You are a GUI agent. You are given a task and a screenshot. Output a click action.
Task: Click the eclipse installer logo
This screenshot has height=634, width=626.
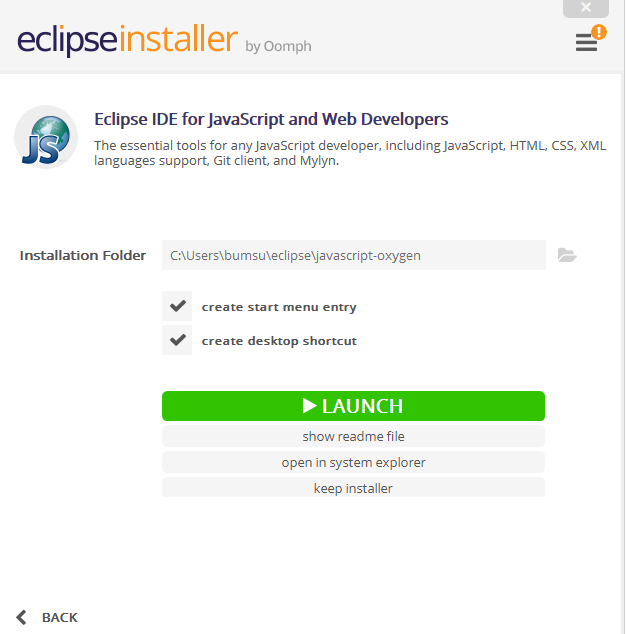[x=127, y=39]
